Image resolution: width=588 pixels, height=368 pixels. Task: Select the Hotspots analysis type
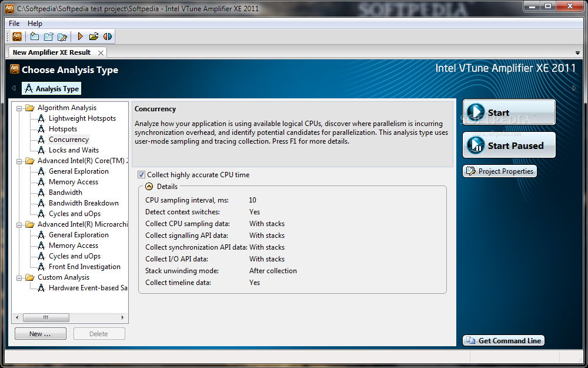(x=63, y=129)
